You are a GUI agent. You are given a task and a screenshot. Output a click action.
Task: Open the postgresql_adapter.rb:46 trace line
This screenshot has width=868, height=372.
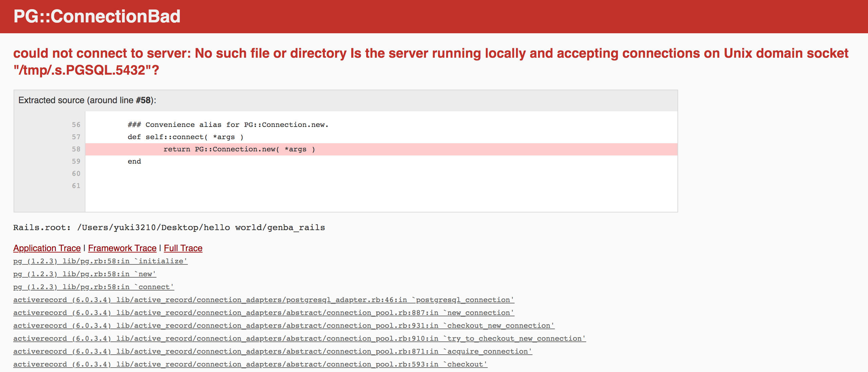pyautogui.click(x=263, y=300)
